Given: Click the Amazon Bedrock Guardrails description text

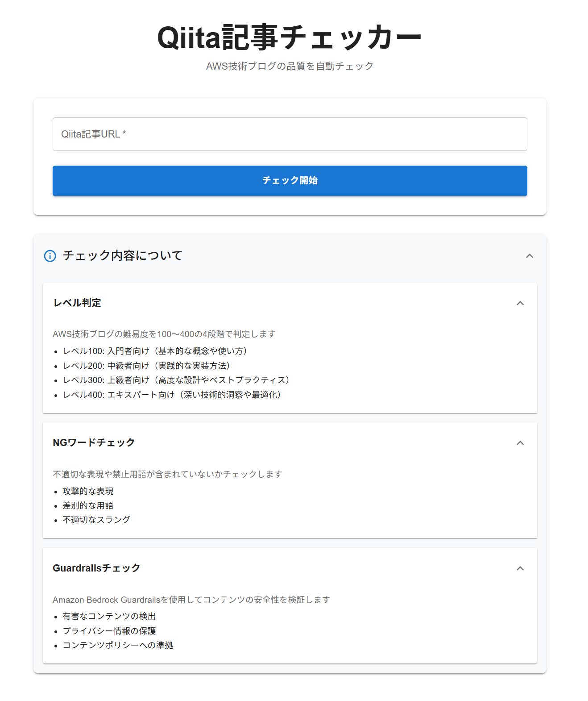Looking at the screenshot, I should point(191,600).
